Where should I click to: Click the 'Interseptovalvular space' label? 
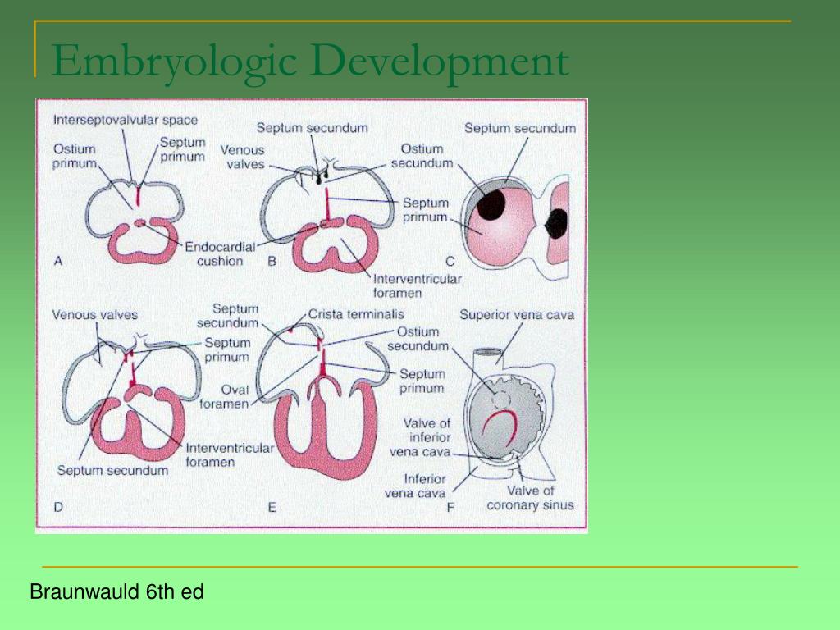coord(126,120)
